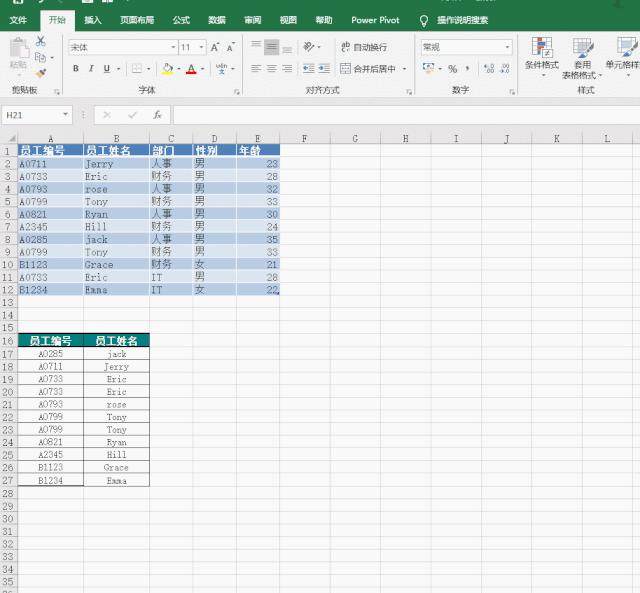Select the Grace cell in row 26
The width and height of the screenshot is (640, 593).
(x=116, y=467)
